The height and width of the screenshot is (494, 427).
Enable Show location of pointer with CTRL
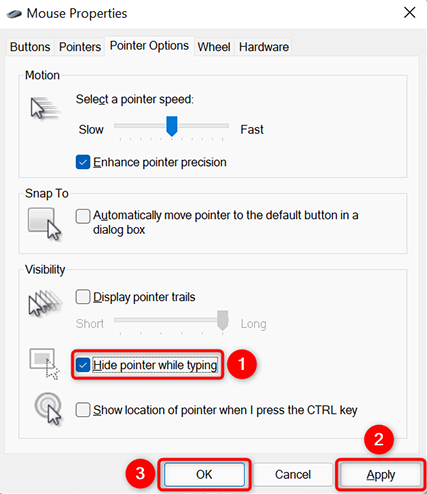pos(83,410)
